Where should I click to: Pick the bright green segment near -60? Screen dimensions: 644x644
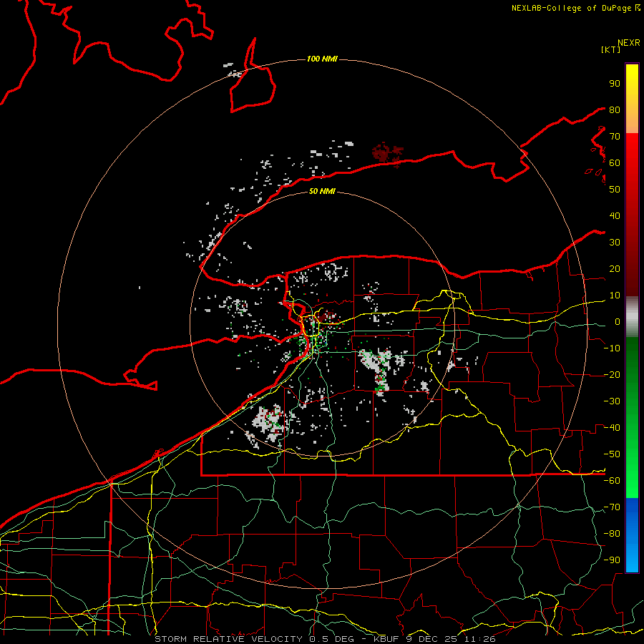click(632, 481)
